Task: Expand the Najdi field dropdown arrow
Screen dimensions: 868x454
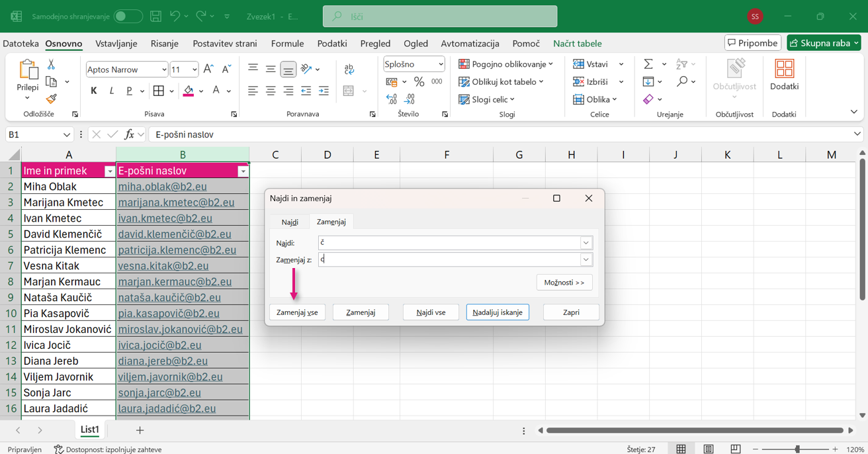Action: pyautogui.click(x=586, y=243)
